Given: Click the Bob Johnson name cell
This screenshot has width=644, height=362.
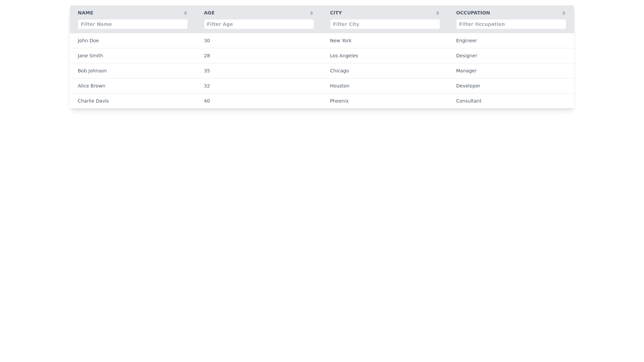Looking at the screenshot, I should (92, 71).
